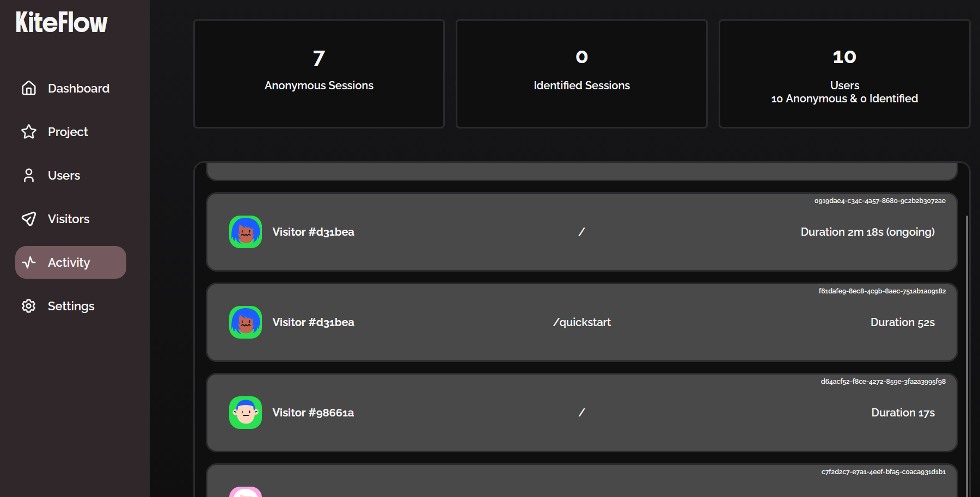Select session ID 0919dae4-c34c-4a57-8680-9c2b2b3072ae
This screenshot has height=497, width=980.
click(880, 201)
